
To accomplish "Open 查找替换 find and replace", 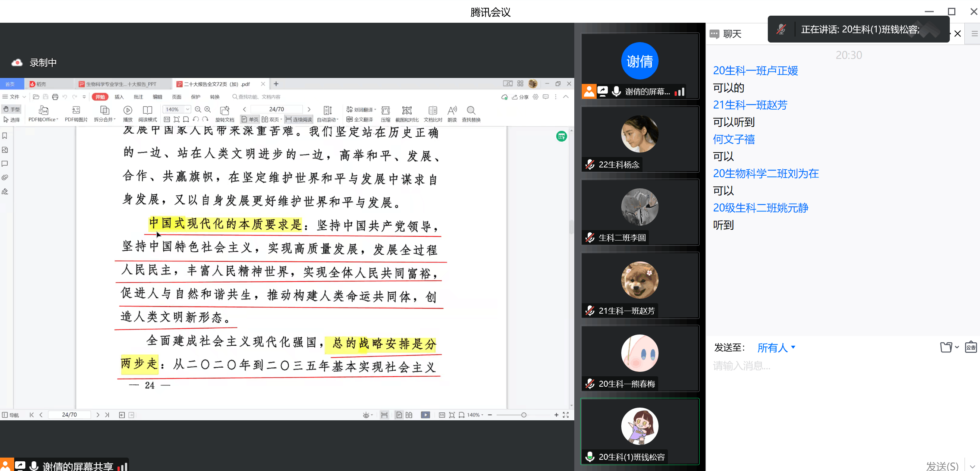I will 471,110.
